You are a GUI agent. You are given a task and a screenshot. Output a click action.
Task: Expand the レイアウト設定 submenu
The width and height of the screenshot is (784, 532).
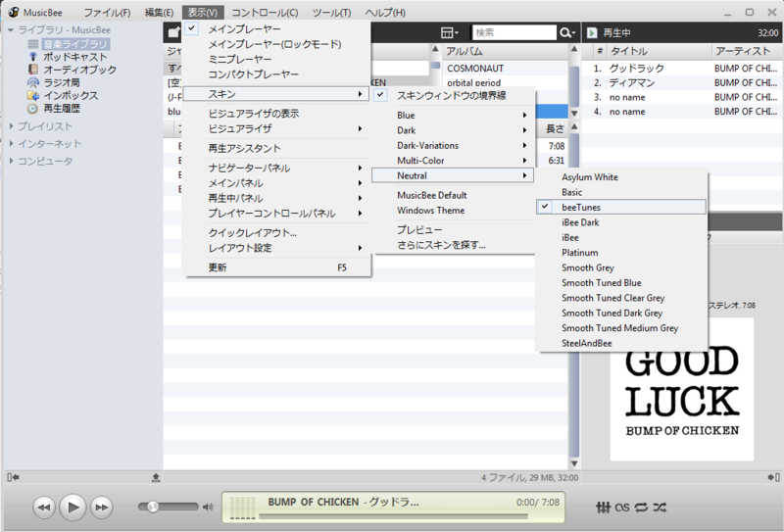point(276,248)
